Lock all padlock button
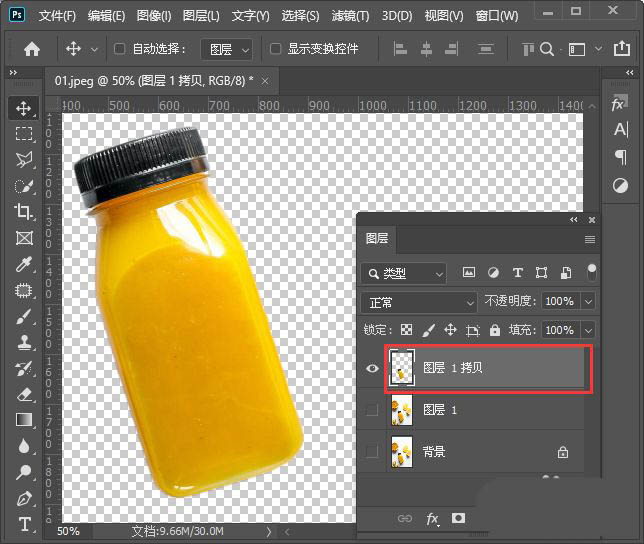This screenshot has height=544, width=644. coord(494,330)
